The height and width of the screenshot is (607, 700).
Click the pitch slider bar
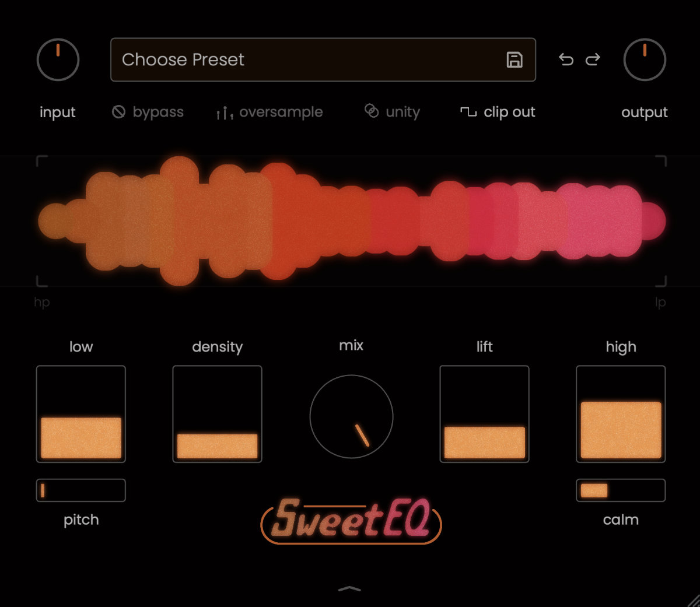81,490
